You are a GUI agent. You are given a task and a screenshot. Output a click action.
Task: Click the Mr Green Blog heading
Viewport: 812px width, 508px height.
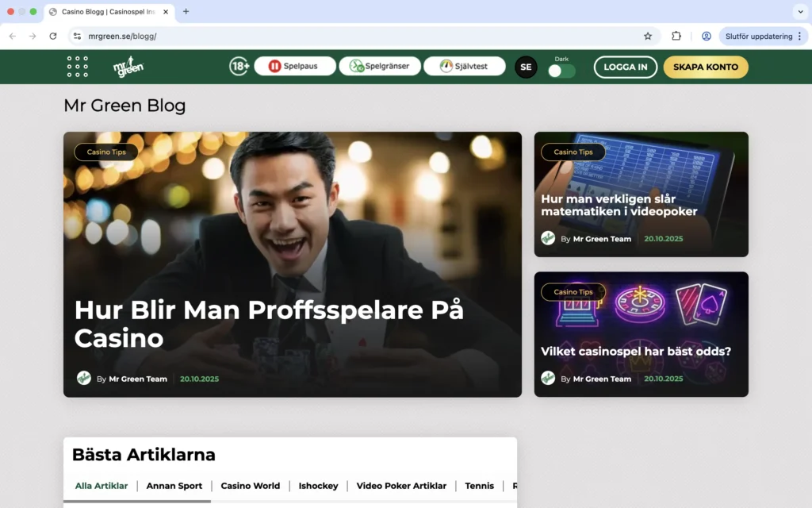click(124, 106)
